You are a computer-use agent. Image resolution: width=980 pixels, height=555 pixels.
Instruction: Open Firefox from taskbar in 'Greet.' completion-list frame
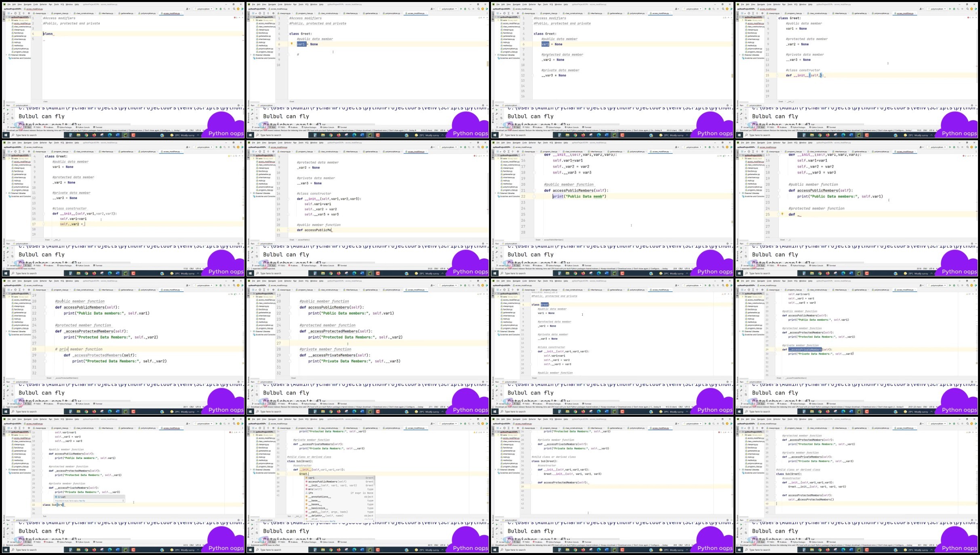click(x=339, y=550)
